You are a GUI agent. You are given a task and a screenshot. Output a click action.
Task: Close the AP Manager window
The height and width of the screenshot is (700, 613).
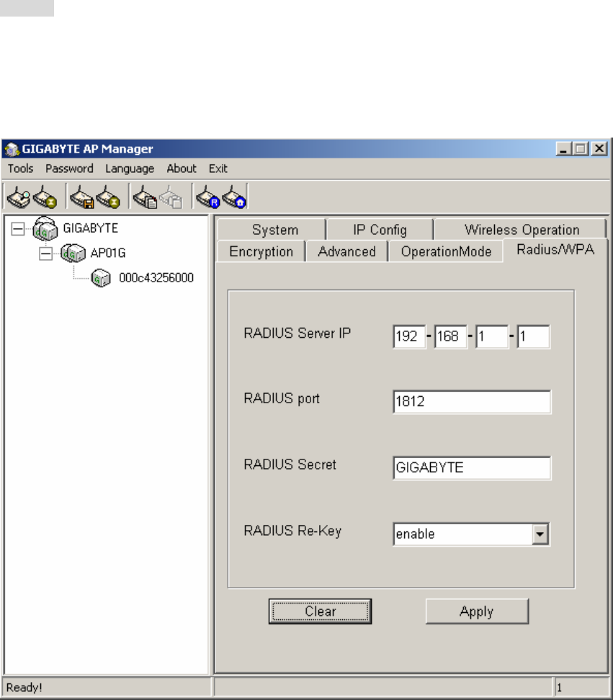pos(599,148)
